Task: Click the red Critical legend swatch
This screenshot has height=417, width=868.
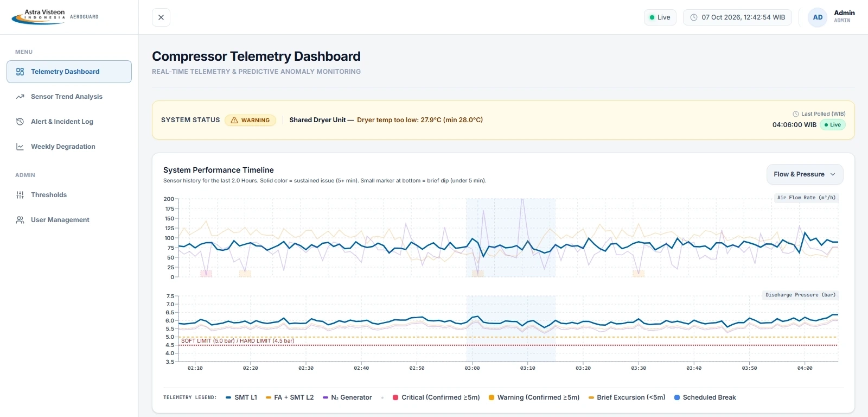Action: (395, 397)
